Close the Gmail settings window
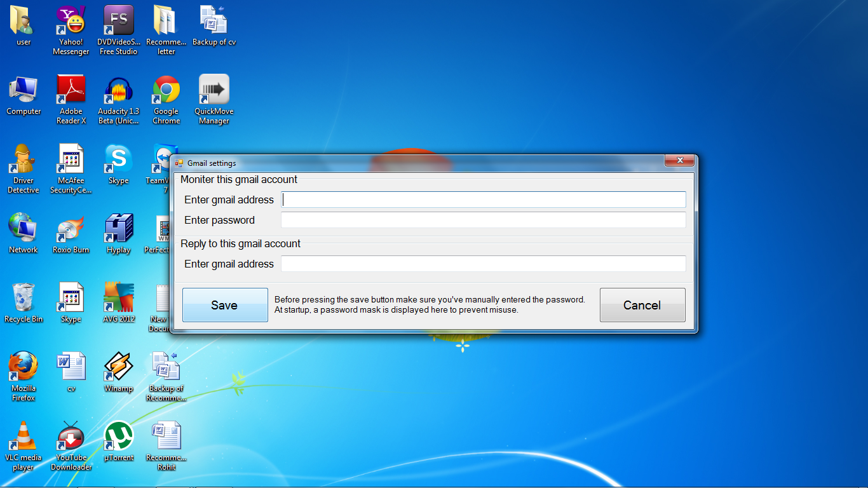 (679, 161)
